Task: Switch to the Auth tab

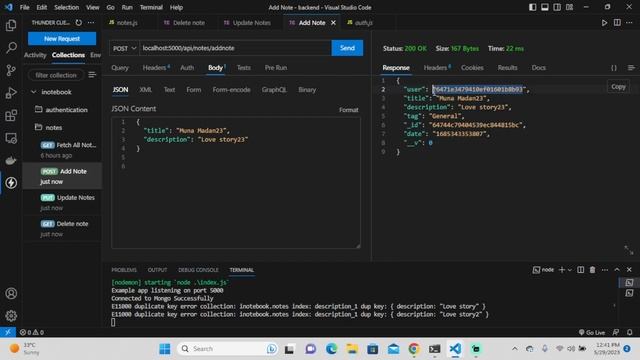Action: pos(187,68)
